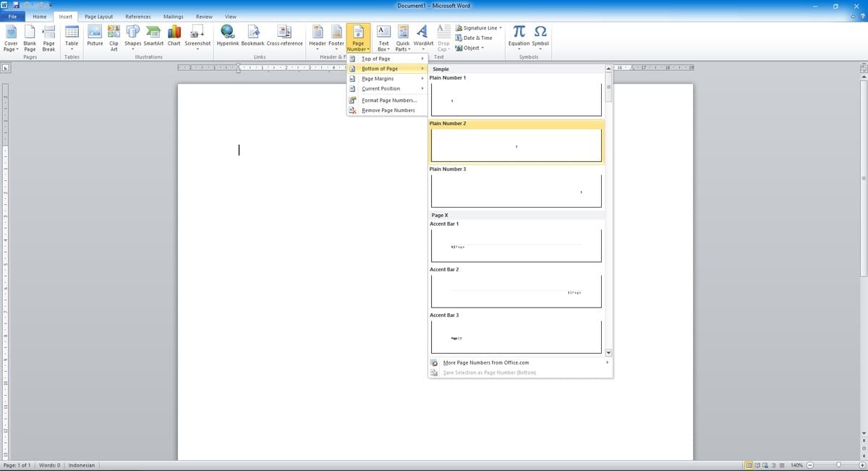Screen dimensions: 868x471
Task: Open the Top of Page submenu
Action: click(376, 59)
